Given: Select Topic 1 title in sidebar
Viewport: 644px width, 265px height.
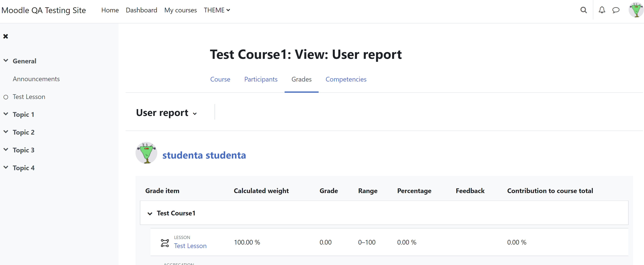Looking at the screenshot, I should pyautogui.click(x=23, y=115).
